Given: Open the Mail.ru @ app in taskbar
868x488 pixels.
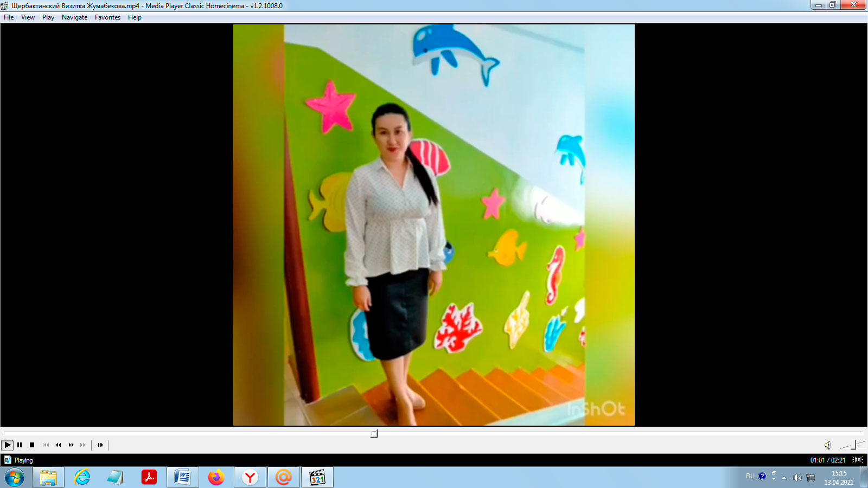Looking at the screenshot, I should coord(284,478).
